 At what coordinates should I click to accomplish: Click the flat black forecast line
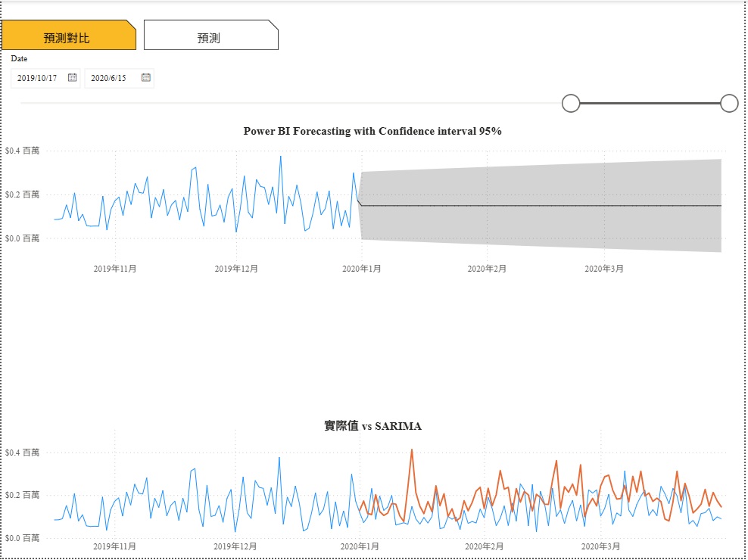pyautogui.click(x=541, y=206)
